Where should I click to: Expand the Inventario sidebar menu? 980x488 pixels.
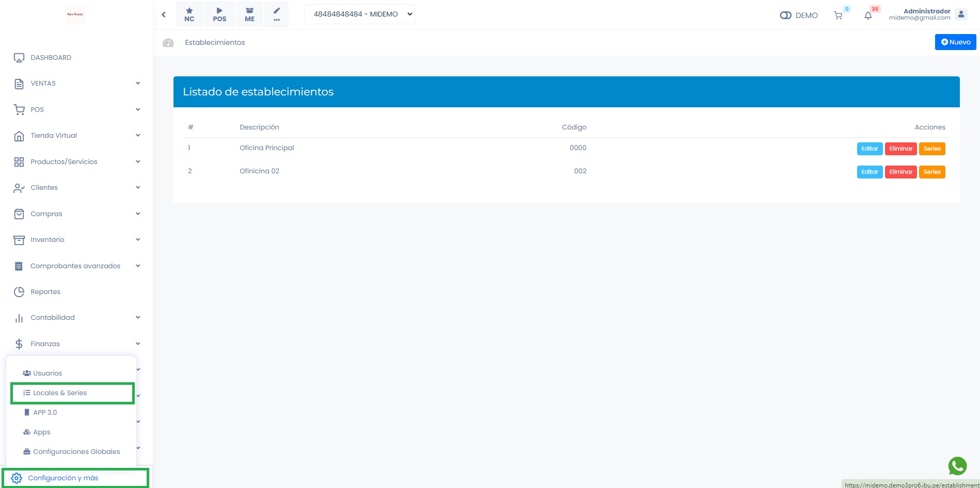[77, 240]
